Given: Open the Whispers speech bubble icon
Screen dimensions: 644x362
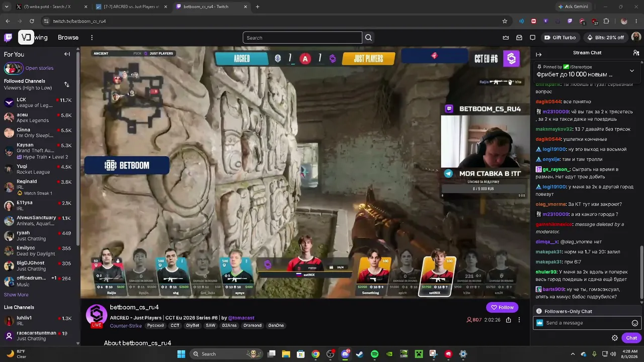Looking at the screenshot, I should point(532,38).
